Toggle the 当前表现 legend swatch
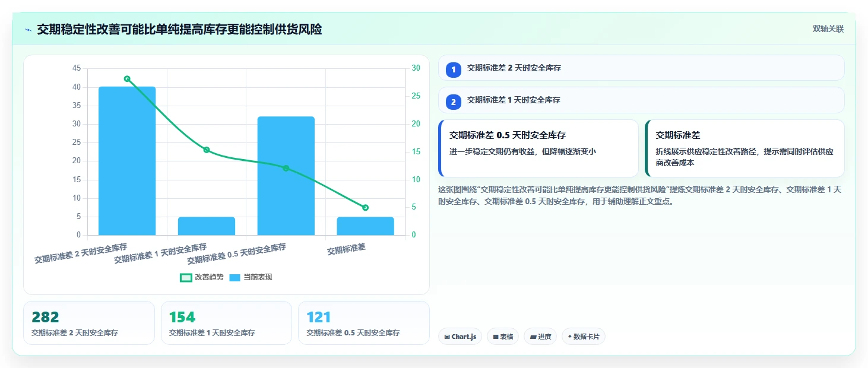Viewport: 868px width, 368px height. (235, 277)
